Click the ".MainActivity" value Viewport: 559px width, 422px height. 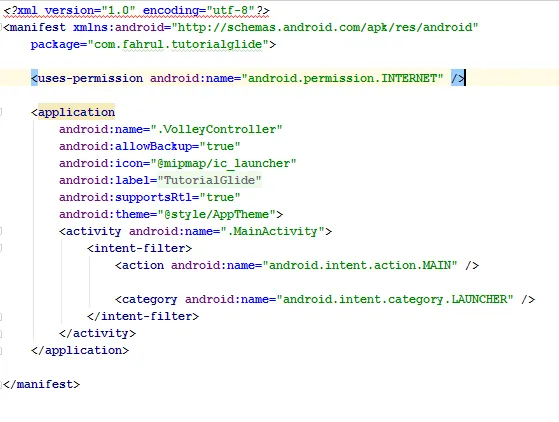(272, 232)
